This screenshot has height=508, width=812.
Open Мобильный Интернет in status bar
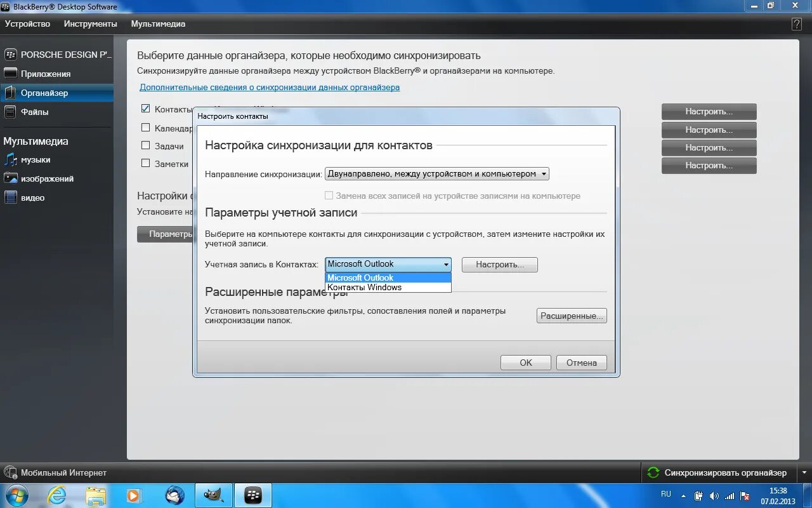(63, 472)
